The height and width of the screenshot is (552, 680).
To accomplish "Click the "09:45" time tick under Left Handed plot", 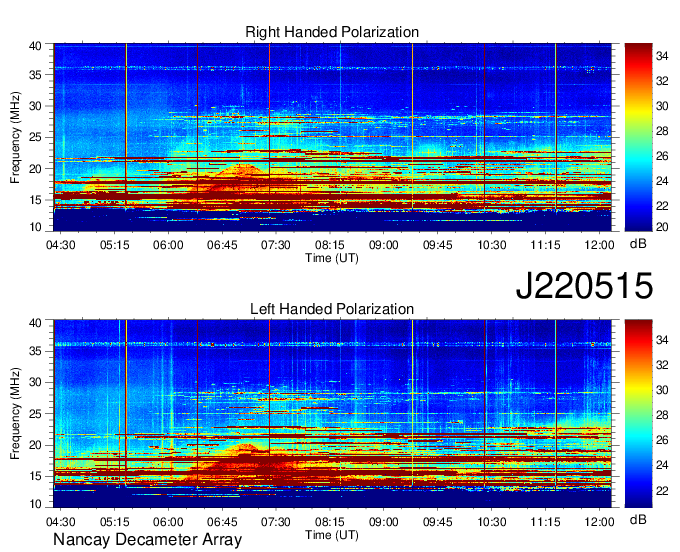I will 438,522.
